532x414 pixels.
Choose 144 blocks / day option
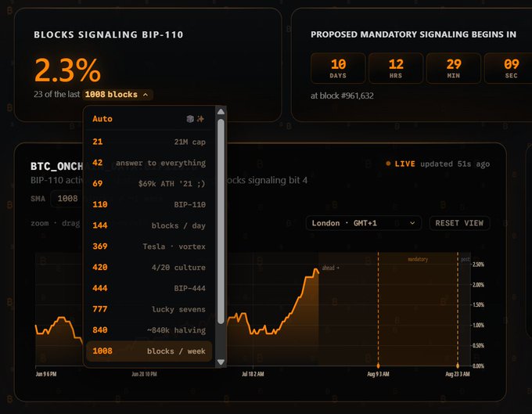point(149,225)
